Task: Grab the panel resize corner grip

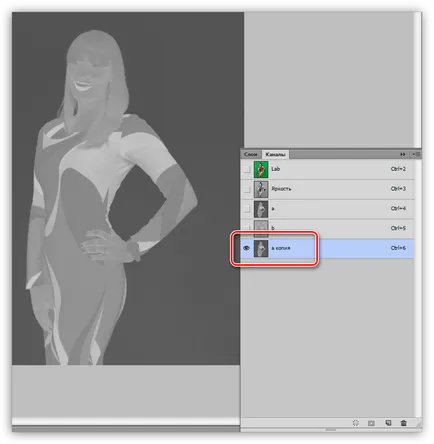Action: 419,423
